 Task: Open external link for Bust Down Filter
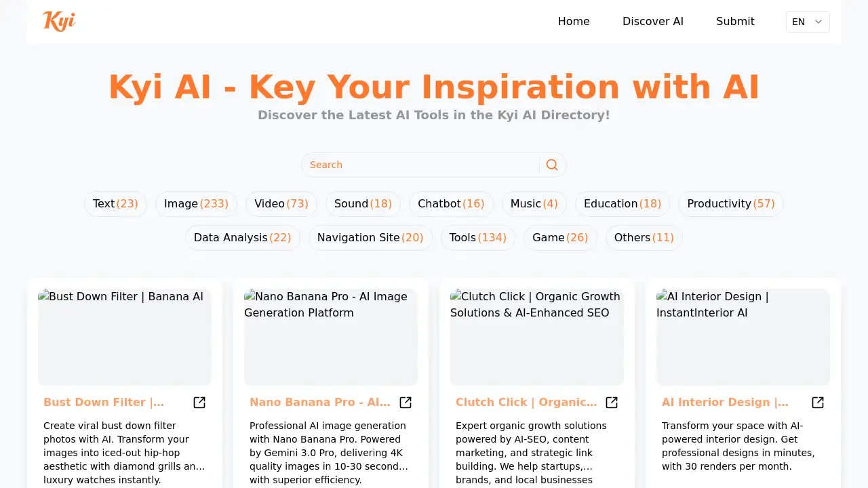click(x=199, y=403)
